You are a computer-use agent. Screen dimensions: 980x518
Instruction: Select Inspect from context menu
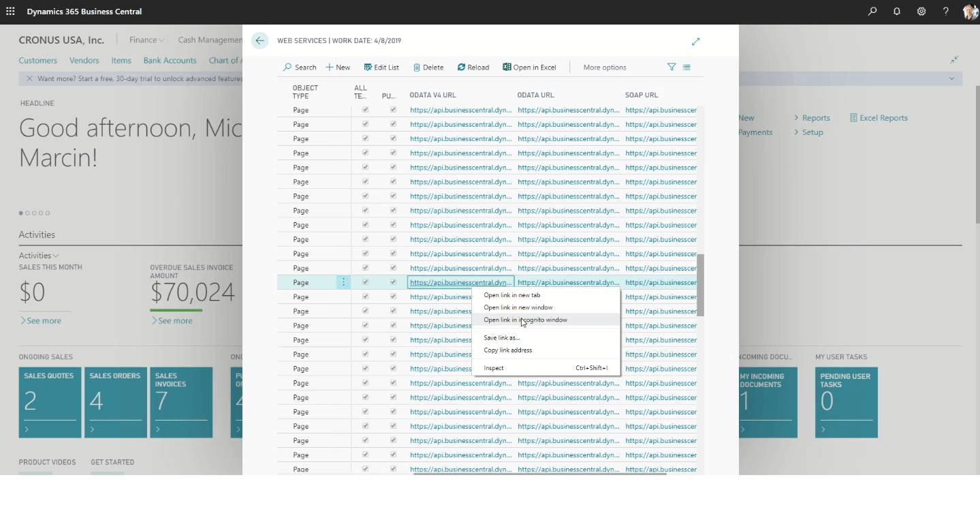(546, 368)
